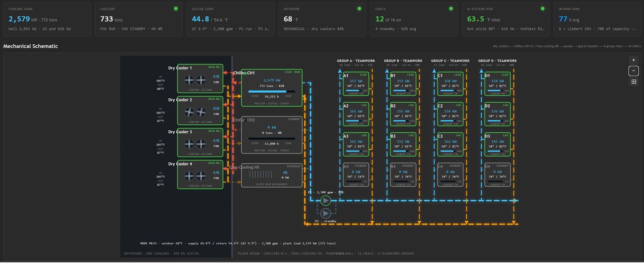The image size is (644, 263).
Task: Click the CH1 chiller load bar
Action: coord(272,91)
